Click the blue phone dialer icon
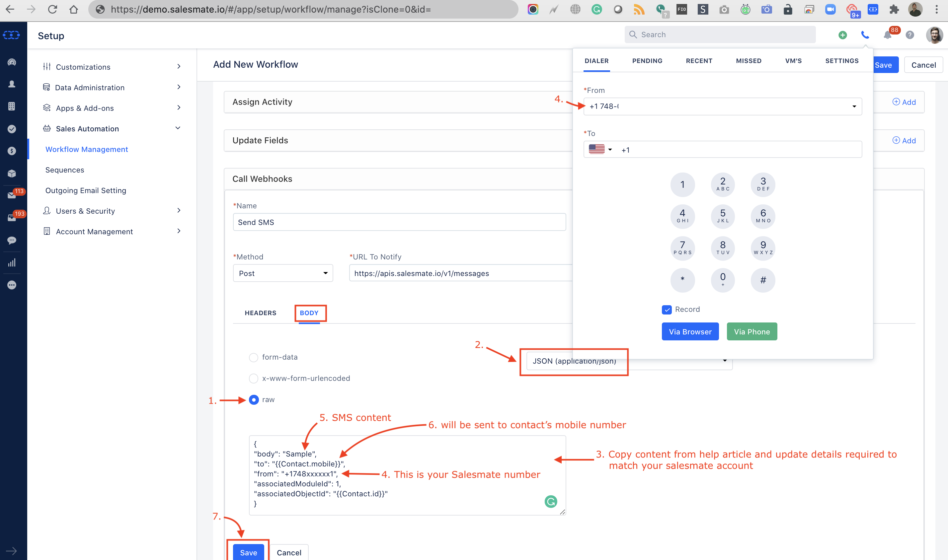Screen dimensions: 948x560 pos(865,35)
